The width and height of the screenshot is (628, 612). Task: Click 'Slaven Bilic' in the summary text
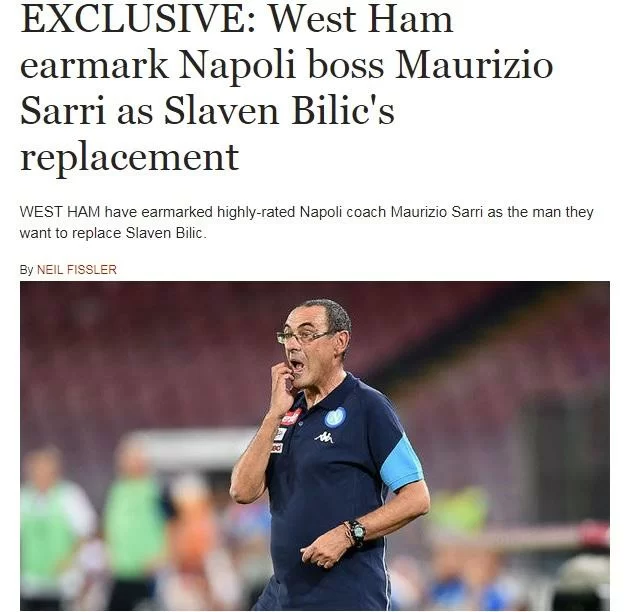click(x=164, y=233)
